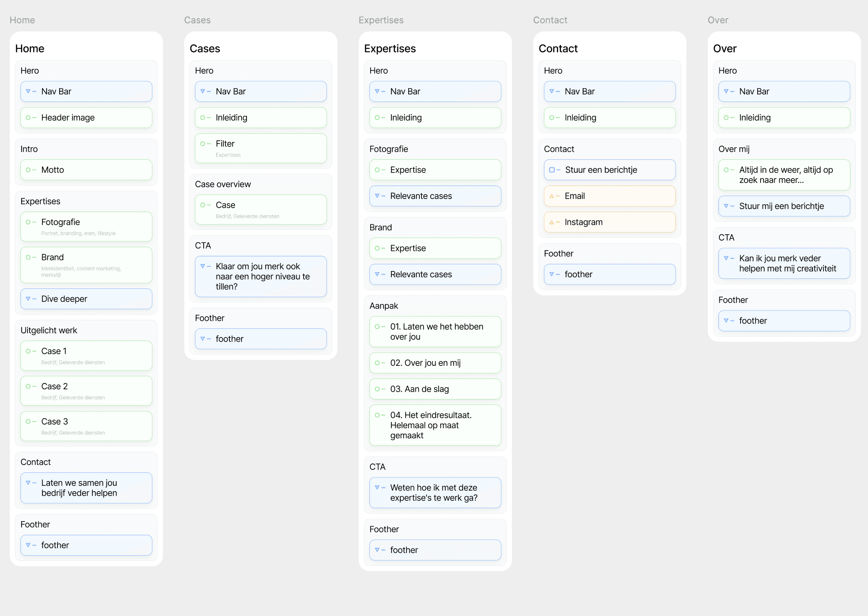The width and height of the screenshot is (868, 616).
Task: Click the Over frame label at top
Action: (718, 20)
